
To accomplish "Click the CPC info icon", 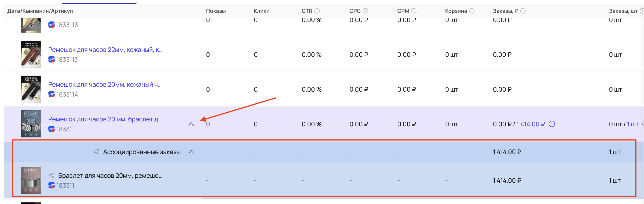I will 365,11.
